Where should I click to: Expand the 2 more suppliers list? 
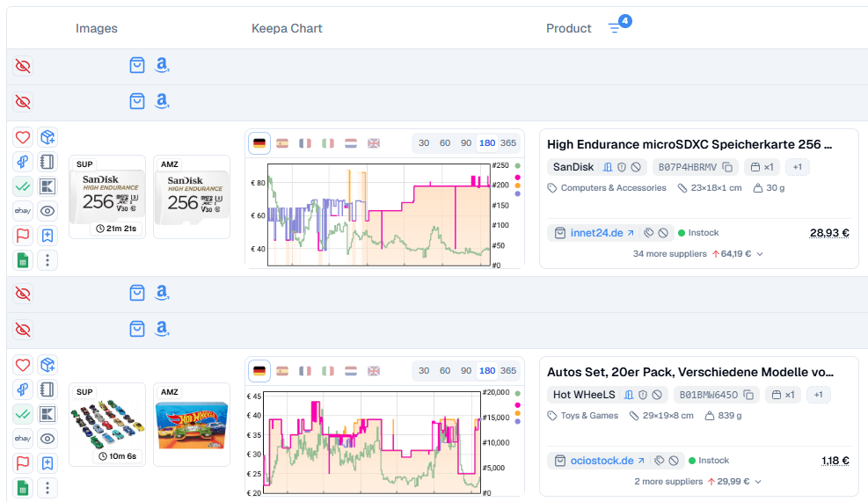[x=698, y=482]
